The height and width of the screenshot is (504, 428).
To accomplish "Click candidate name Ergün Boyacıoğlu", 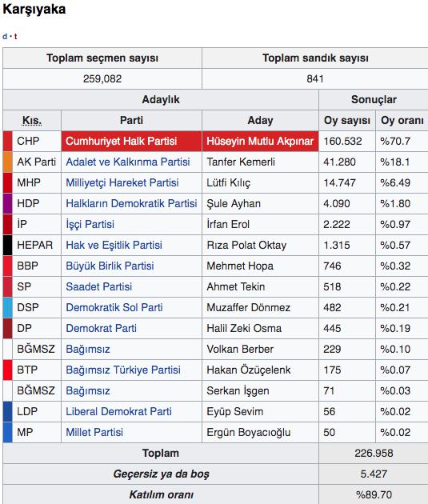I will [x=248, y=432].
